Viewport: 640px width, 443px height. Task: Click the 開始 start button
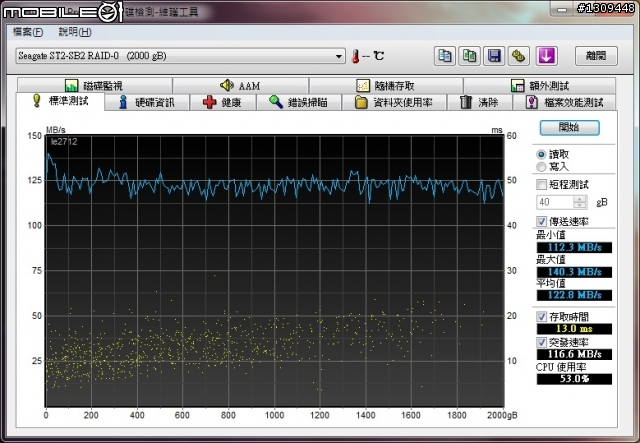coord(569,127)
